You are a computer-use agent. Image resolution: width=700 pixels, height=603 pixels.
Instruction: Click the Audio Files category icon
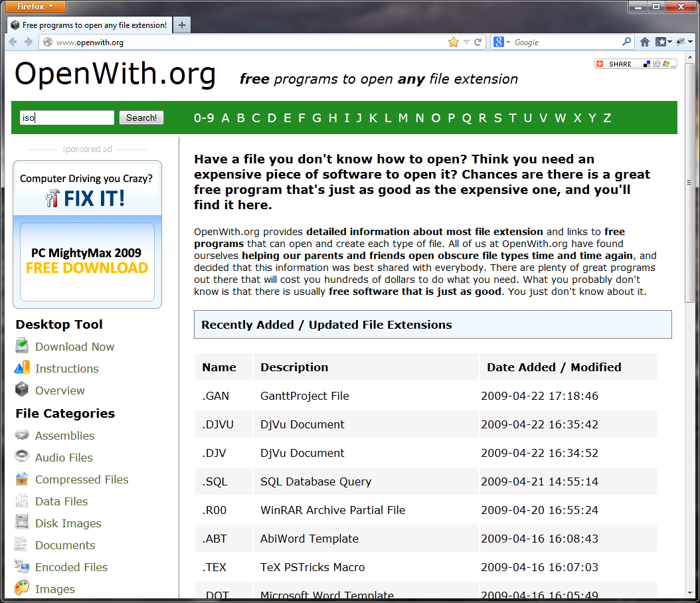click(x=23, y=457)
